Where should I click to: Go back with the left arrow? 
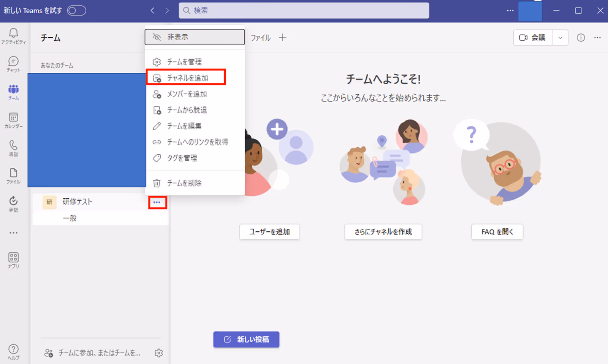152,11
